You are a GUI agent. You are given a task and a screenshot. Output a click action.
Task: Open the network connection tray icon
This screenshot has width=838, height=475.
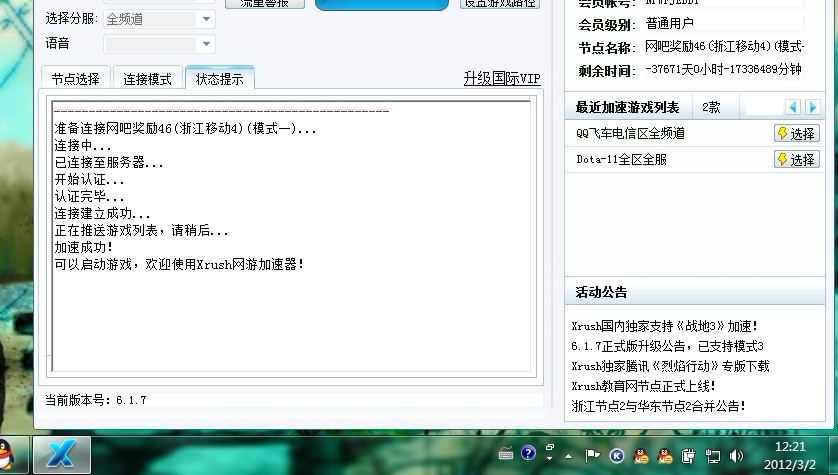pyautogui.click(x=712, y=456)
